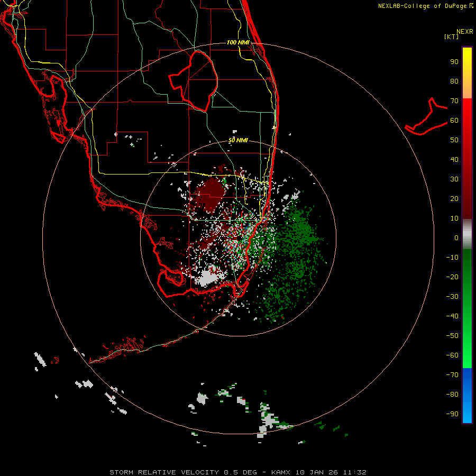Screen dimensions: 476x476
Task: Click the -30 value on velocity scale
Action: 452,297
